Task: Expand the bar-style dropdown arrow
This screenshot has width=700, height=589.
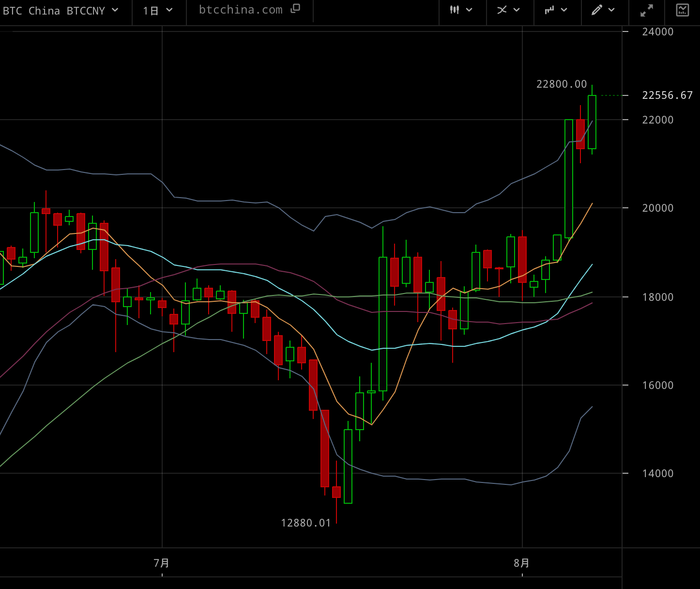Action: click(x=564, y=10)
